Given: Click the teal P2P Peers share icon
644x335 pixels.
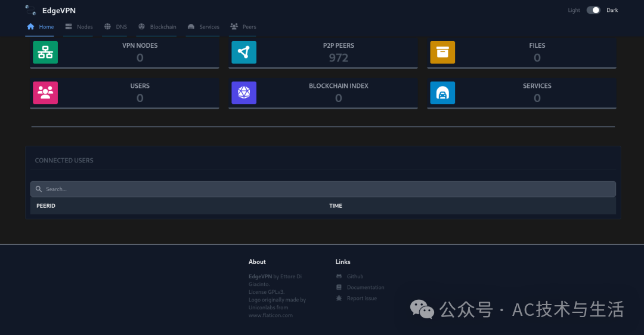Looking at the screenshot, I should [x=244, y=53].
